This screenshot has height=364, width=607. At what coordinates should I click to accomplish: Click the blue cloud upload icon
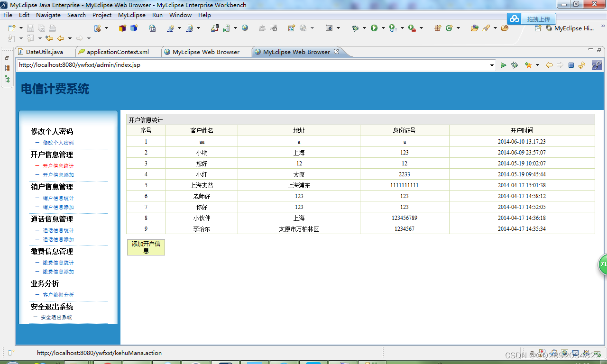(x=515, y=19)
